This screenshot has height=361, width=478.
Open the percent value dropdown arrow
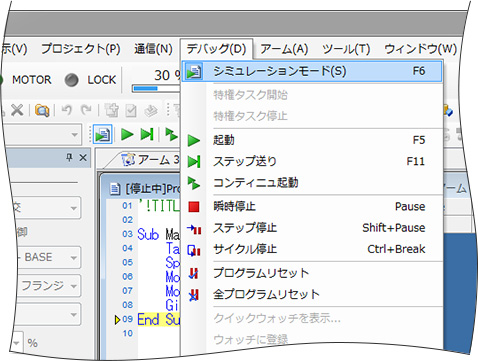pyautogui.click(x=17, y=343)
